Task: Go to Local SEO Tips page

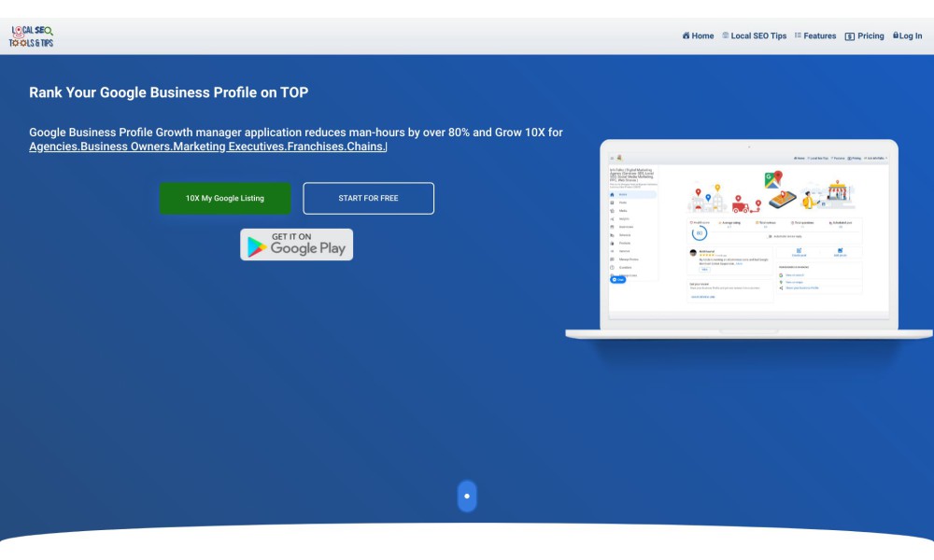Action: click(754, 35)
